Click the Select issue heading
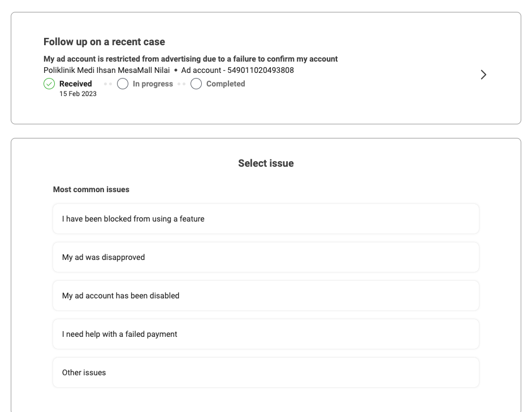 [266, 163]
